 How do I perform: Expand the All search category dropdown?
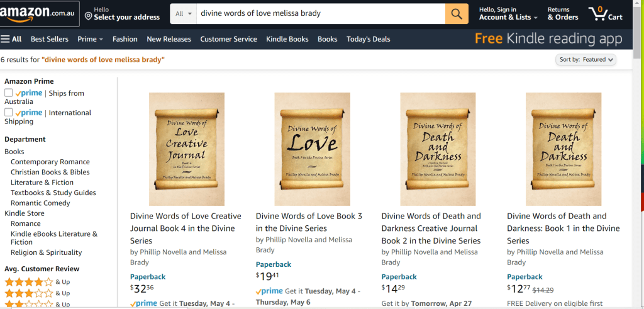[184, 13]
